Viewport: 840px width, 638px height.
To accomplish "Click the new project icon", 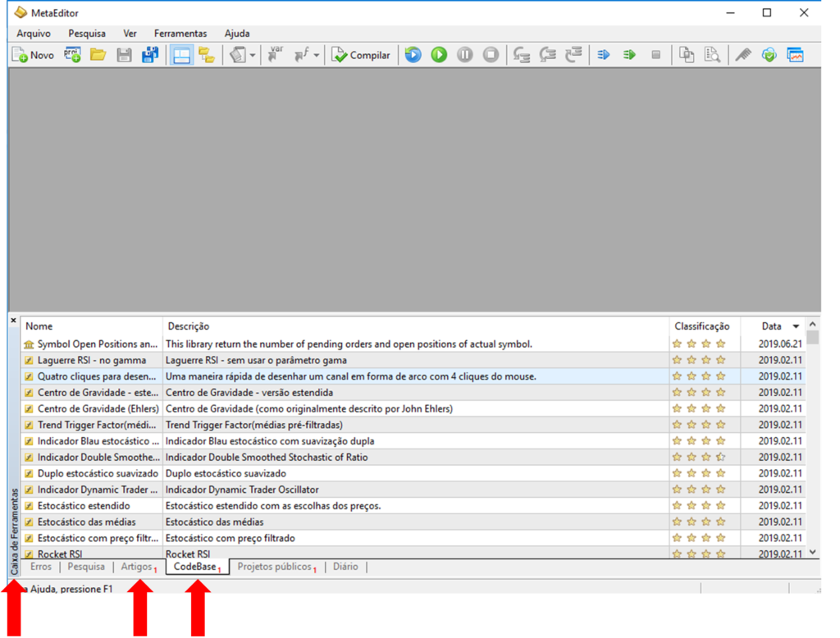I will pos(72,55).
